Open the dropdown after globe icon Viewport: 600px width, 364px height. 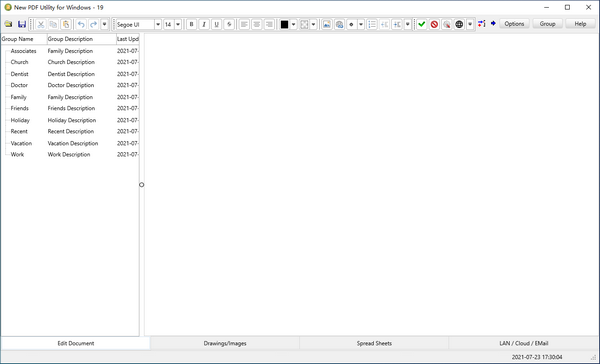click(470, 24)
